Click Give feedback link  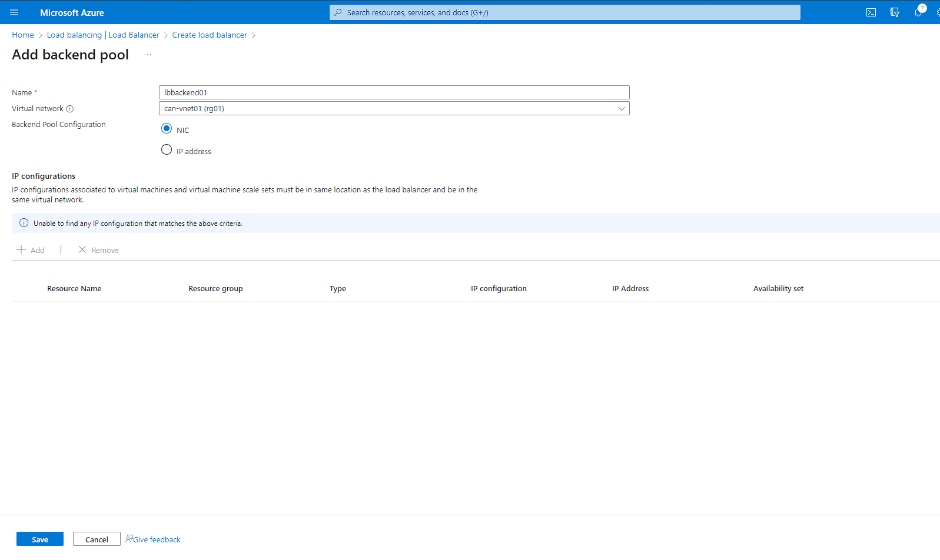pyautogui.click(x=157, y=539)
